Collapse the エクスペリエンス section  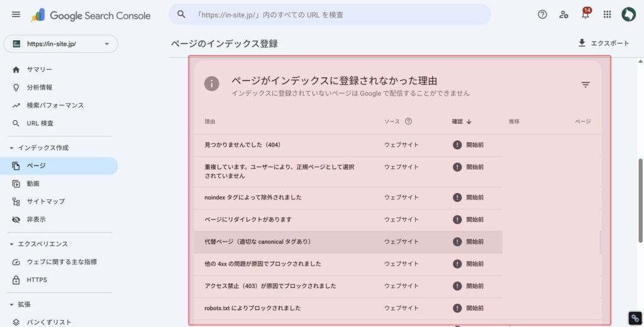pos(11,244)
